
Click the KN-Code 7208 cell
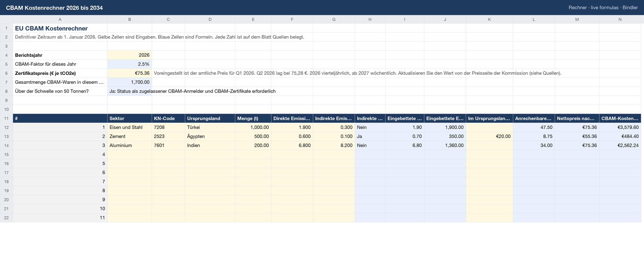coord(168,127)
